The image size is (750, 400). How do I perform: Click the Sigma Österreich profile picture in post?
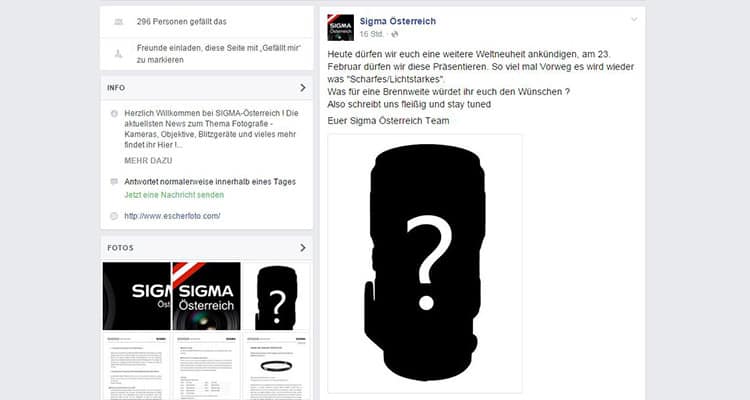(x=341, y=27)
